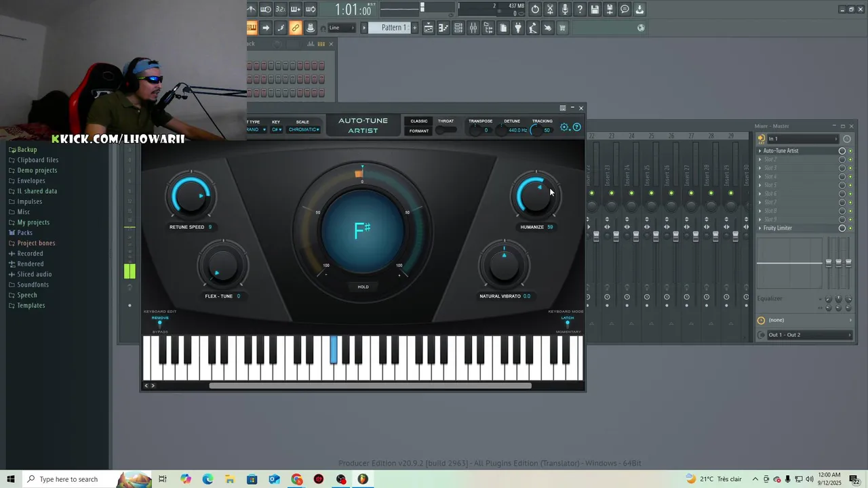Image resolution: width=868 pixels, height=488 pixels.
Task: Click the keyboard horizontal scrollbar in Auto-Tune
Action: 370,386
